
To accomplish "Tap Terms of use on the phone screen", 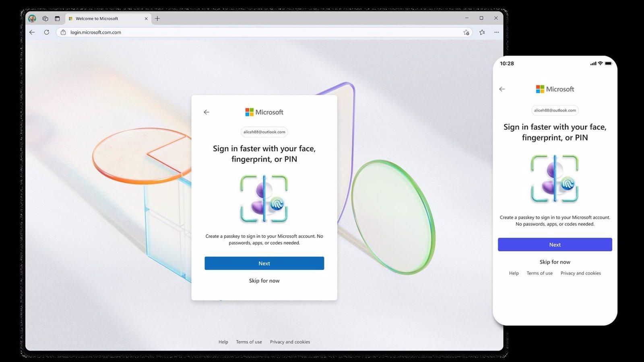I will pyautogui.click(x=540, y=273).
